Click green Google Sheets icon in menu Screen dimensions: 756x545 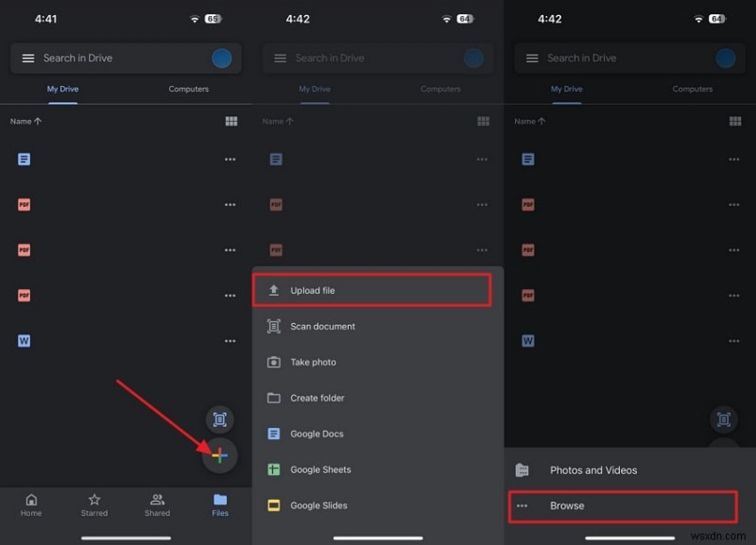(274, 469)
